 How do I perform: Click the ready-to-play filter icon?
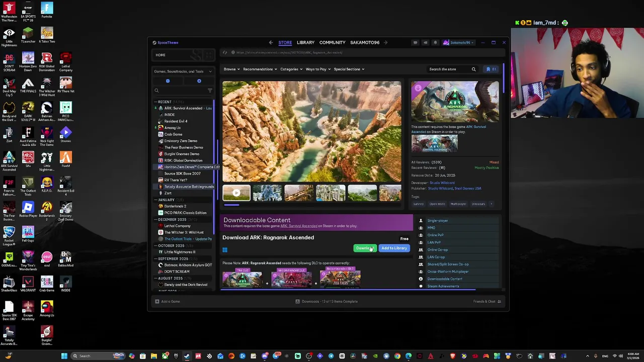199,81
